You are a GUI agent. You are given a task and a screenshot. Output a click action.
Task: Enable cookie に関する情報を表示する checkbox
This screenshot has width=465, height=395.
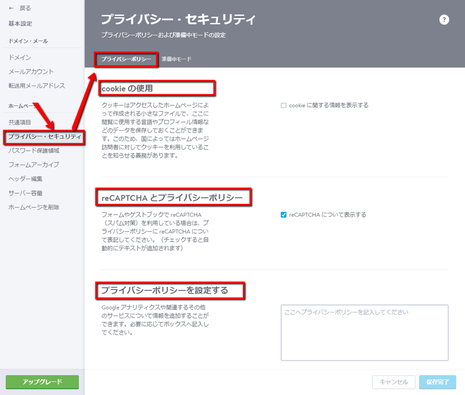click(283, 105)
